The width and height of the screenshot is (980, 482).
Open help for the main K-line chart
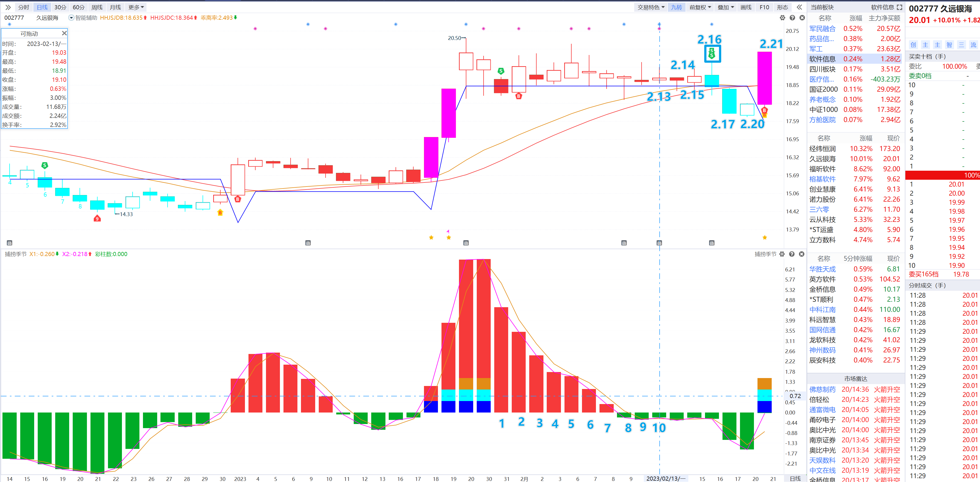point(792,18)
